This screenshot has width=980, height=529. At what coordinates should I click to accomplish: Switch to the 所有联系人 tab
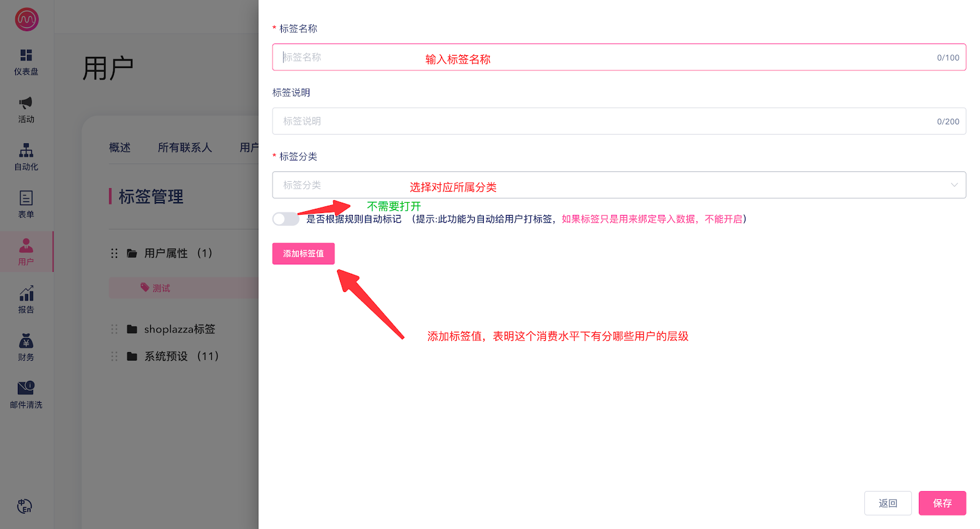tap(184, 148)
